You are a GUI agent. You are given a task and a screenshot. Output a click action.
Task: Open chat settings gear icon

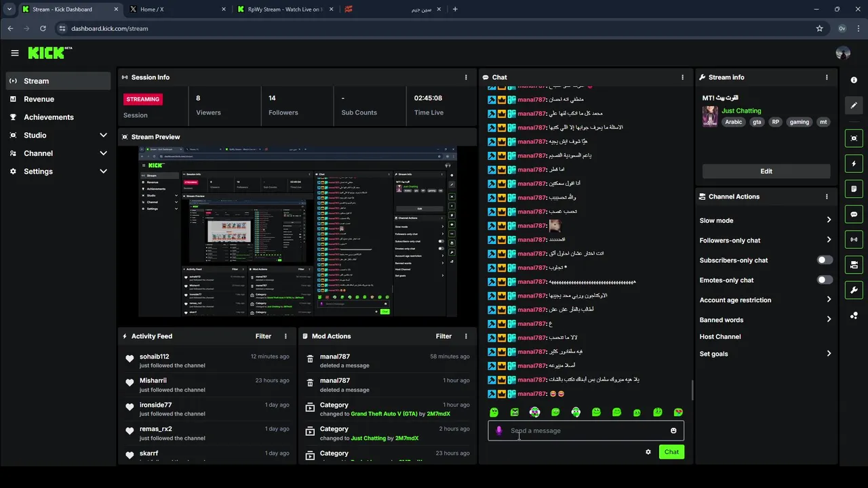point(648,452)
